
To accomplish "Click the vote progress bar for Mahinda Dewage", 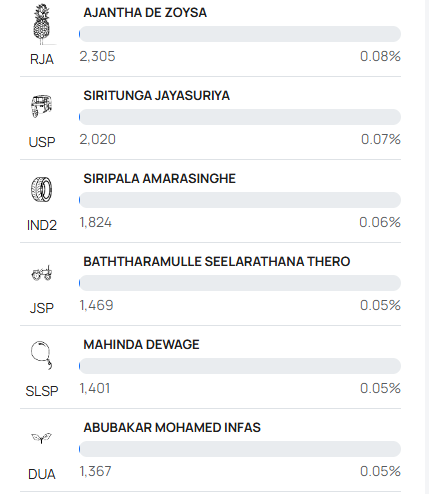I will click(240, 366).
